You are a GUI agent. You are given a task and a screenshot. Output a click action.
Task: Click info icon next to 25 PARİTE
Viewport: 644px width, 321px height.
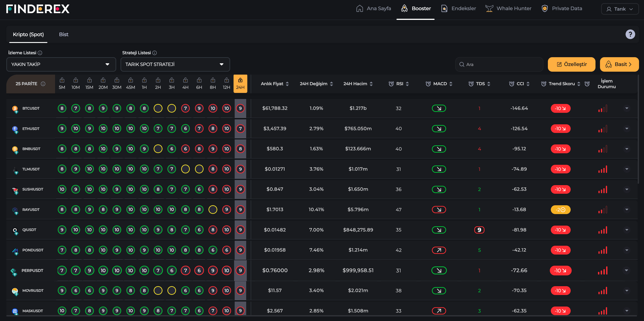43,84
